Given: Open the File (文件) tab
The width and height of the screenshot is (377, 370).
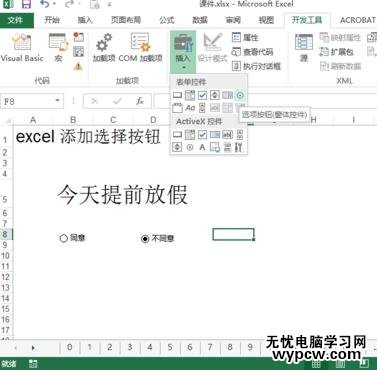Looking at the screenshot, I should tap(16, 20).
